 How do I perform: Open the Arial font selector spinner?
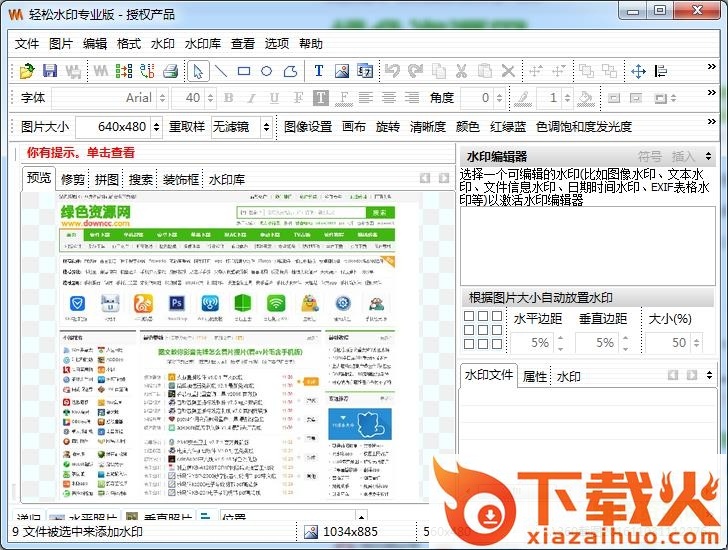[x=162, y=98]
